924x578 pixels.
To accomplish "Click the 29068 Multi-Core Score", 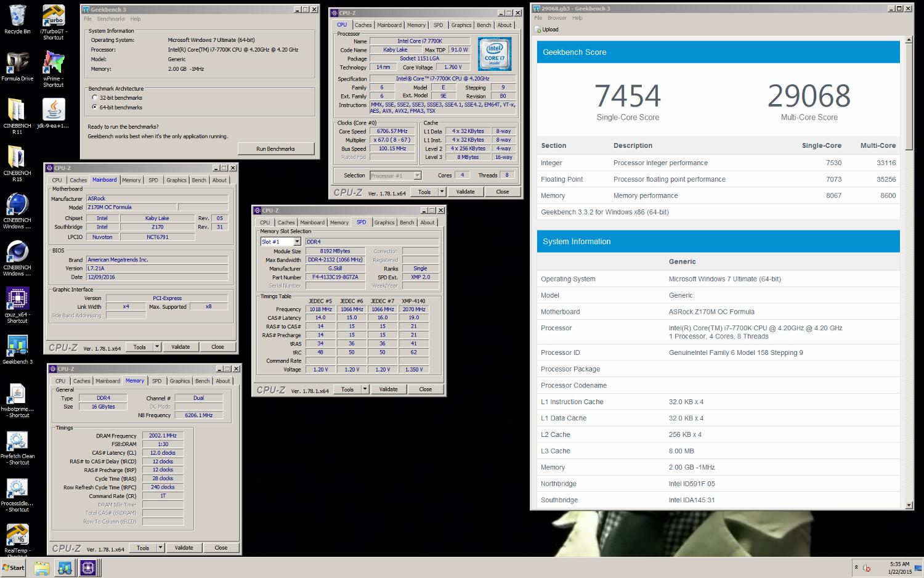I will point(809,96).
